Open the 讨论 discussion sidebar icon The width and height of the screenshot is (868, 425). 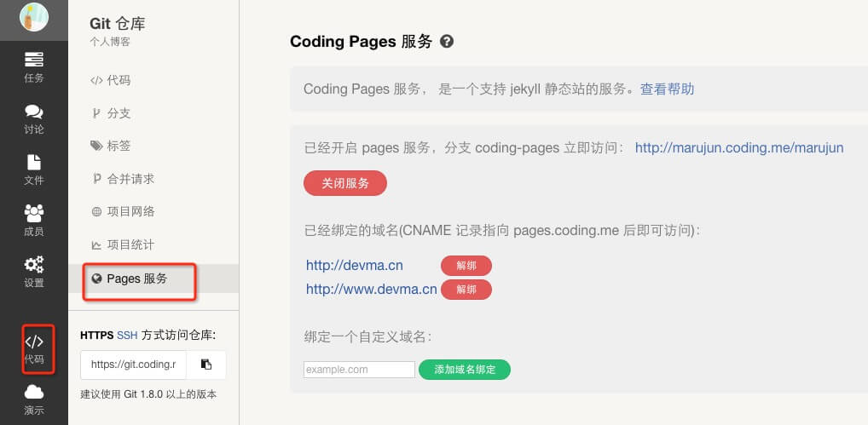click(34, 118)
